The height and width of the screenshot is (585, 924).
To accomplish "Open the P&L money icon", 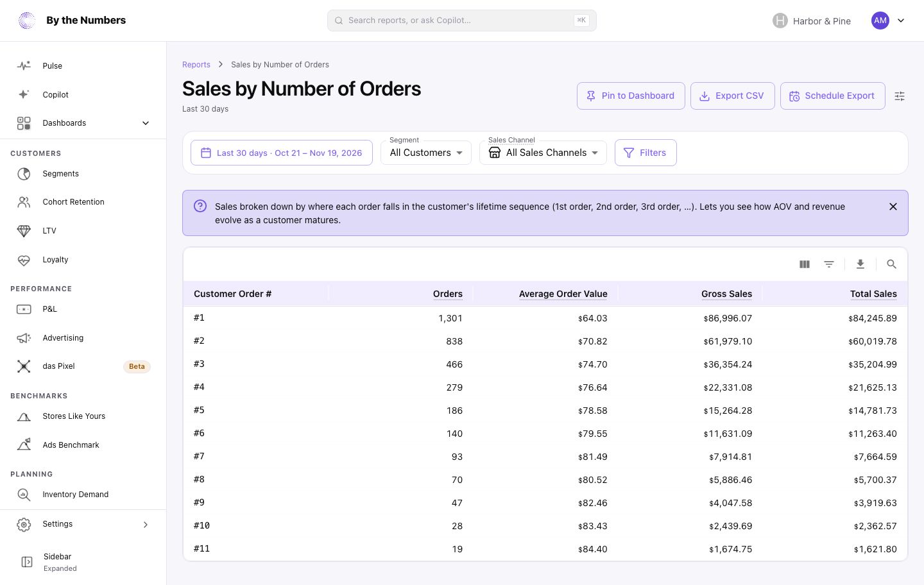I will [24, 309].
